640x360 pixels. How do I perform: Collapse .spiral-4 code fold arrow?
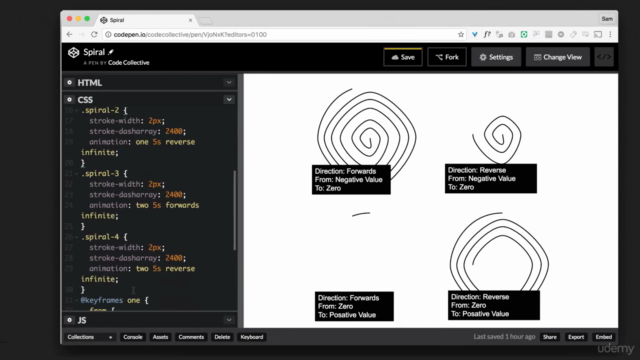[x=77, y=237]
